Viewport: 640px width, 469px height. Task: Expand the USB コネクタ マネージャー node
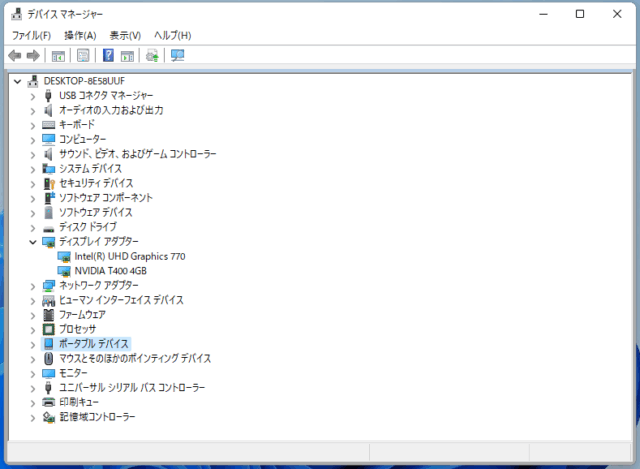(33, 96)
